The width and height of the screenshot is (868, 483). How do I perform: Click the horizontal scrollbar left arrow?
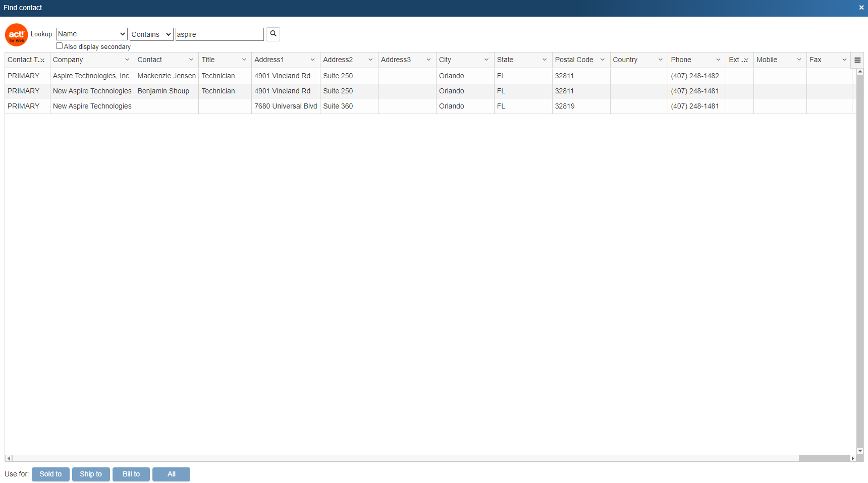pos(9,458)
